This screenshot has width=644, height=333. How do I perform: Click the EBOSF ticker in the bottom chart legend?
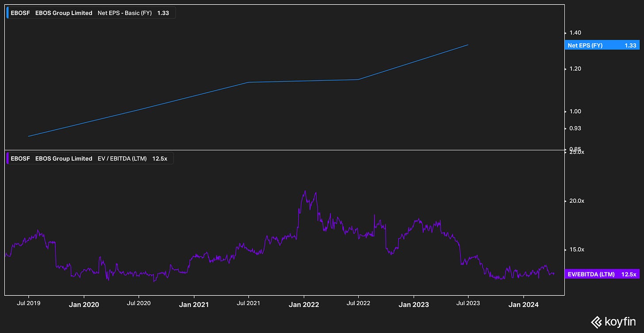point(20,159)
